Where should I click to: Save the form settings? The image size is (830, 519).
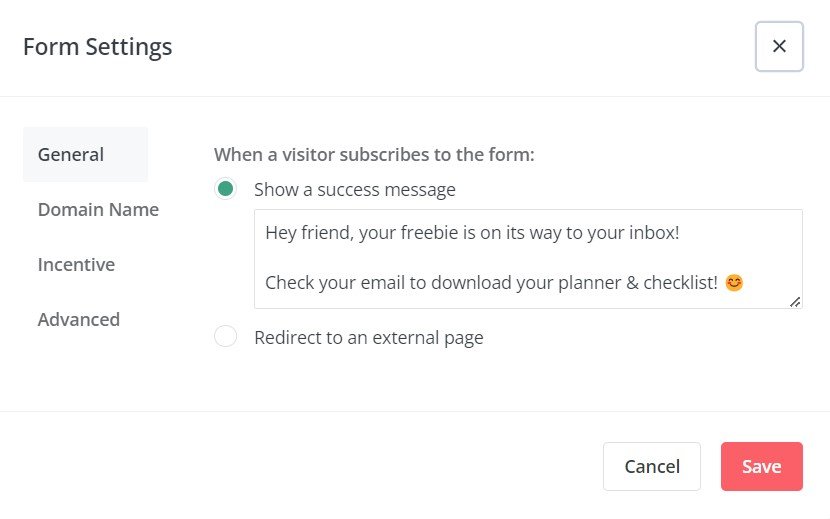(x=762, y=467)
